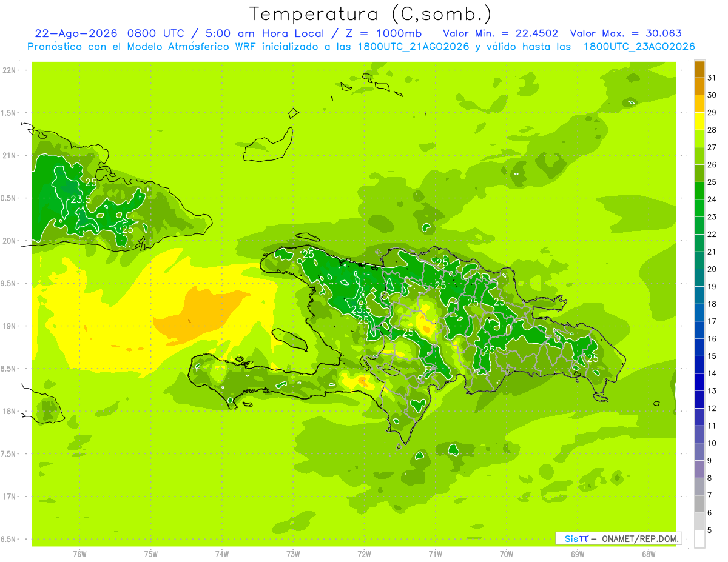This screenshot has width=728, height=562.
Task: Click the '23.5' contour label over Cuba
Action: tap(81, 199)
